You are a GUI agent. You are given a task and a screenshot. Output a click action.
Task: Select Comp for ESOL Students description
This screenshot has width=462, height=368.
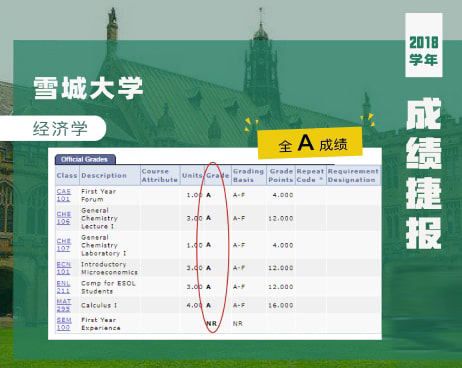(x=108, y=287)
